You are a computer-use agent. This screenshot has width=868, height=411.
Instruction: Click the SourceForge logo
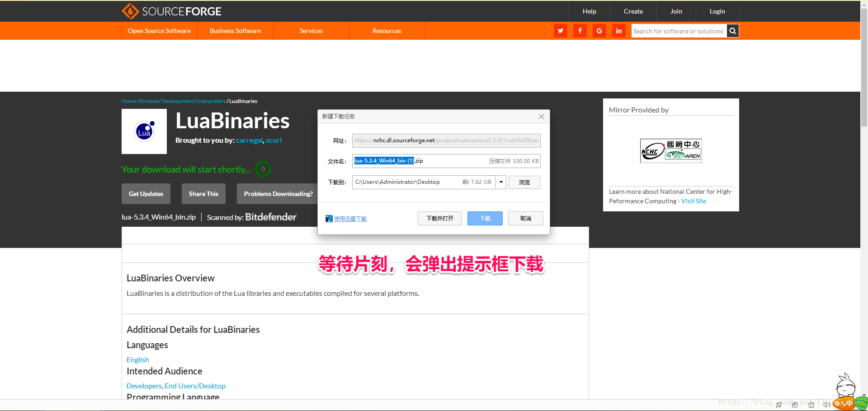(x=172, y=11)
